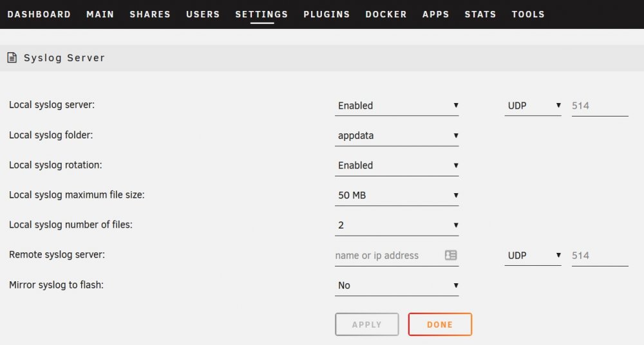This screenshot has width=644, height=345.
Task: Switch to the Main tab
Action: coord(100,14)
